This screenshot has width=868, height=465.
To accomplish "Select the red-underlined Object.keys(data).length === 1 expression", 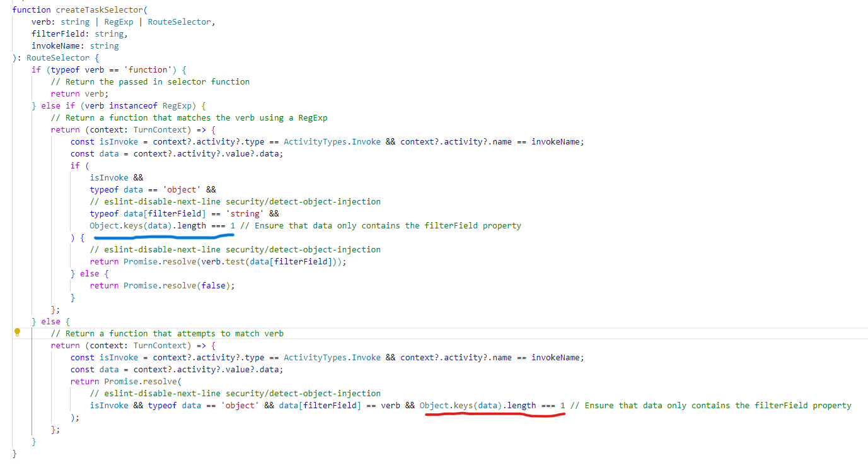I will coord(491,405).
